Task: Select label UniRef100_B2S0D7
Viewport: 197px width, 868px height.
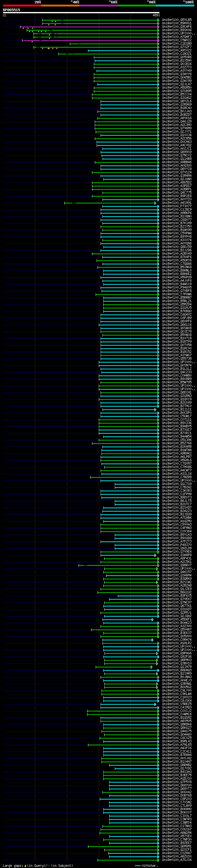Action: click(x=177, y=507)
